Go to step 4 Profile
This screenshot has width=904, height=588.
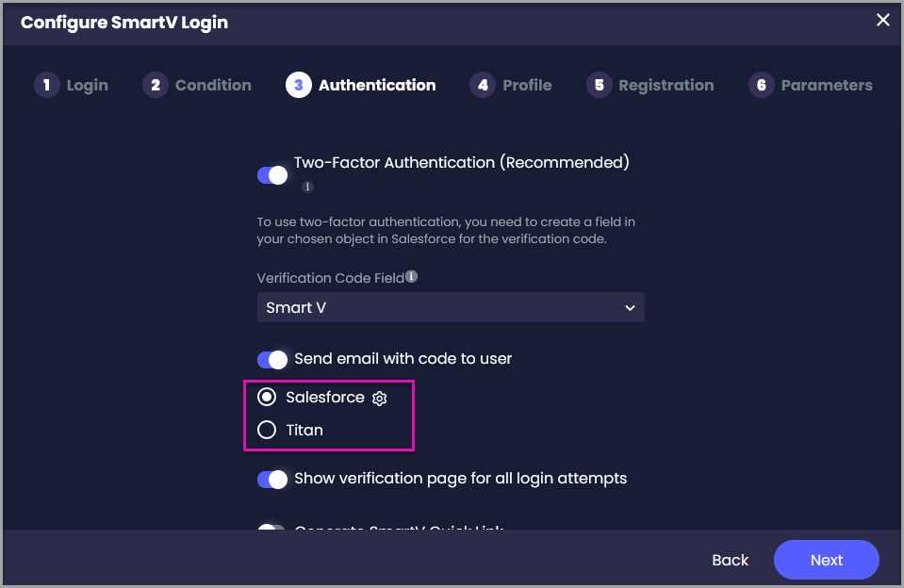click(511, 86)
